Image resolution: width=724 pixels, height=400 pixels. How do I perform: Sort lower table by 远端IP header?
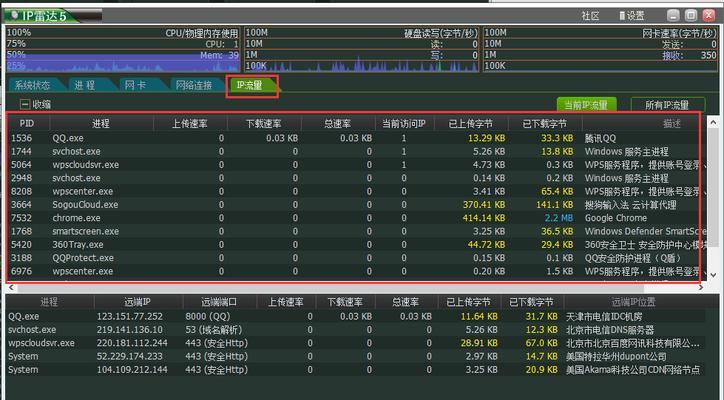tap(138, 302)
